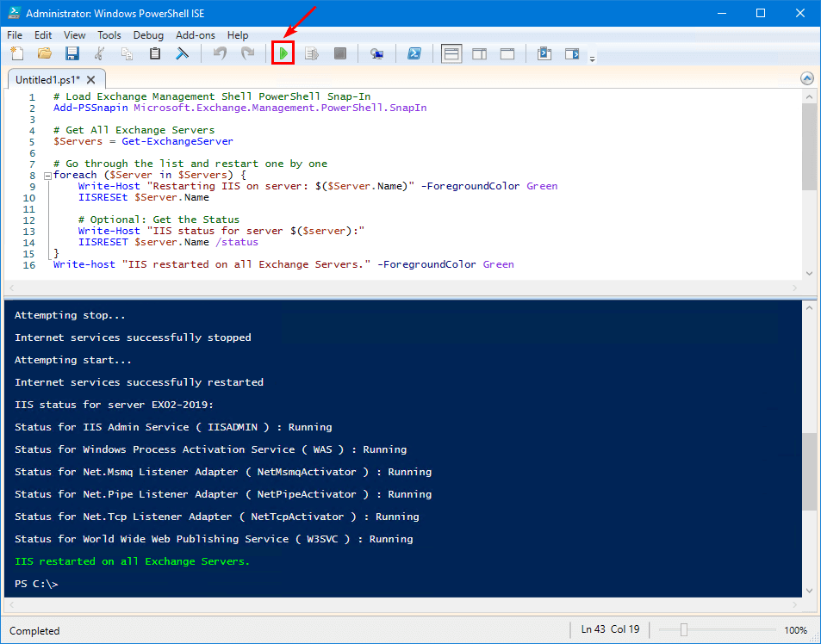Collapse the foreach block on line 8
This screenshot has height=644, width=821.
click(x=47, y=176)
